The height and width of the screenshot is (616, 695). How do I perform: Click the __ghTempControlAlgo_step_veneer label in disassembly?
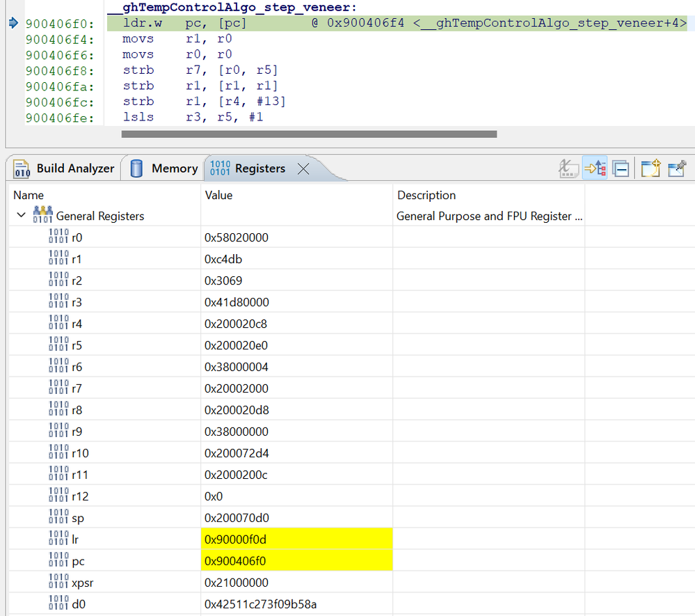pyautogui.click(x=232, y=7)
